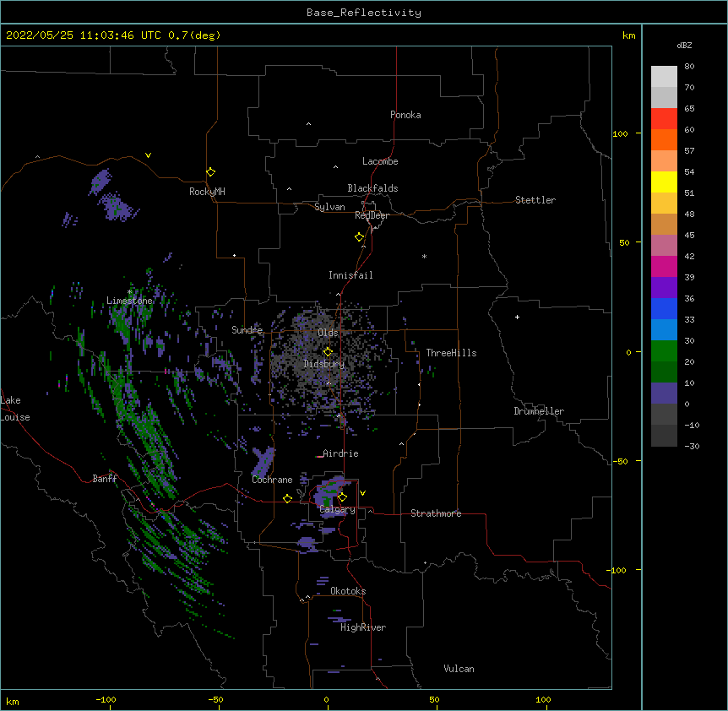
Task: Click the Olds city label
Action: tap(328, 333)
